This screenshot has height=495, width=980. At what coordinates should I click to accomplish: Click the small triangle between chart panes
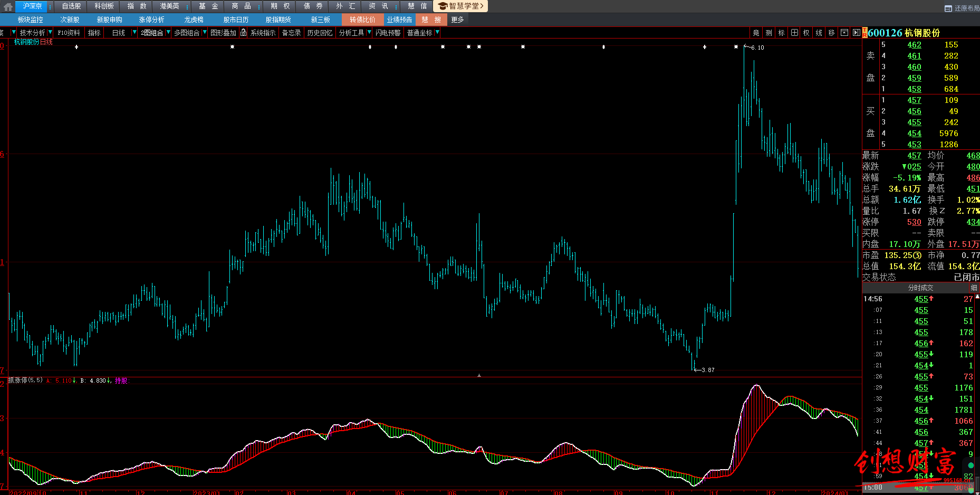point(479,375)
